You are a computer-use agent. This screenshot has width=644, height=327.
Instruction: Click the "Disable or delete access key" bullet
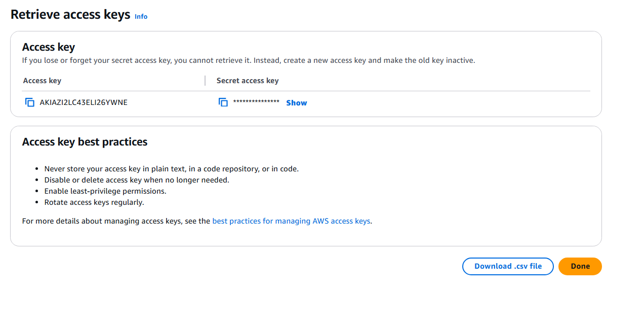(137, 180)
